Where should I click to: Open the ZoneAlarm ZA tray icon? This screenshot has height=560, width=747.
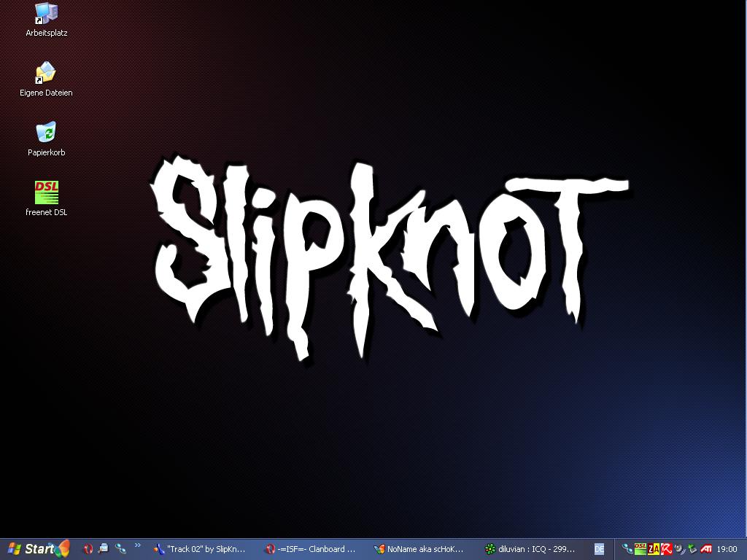coord(653,549)
